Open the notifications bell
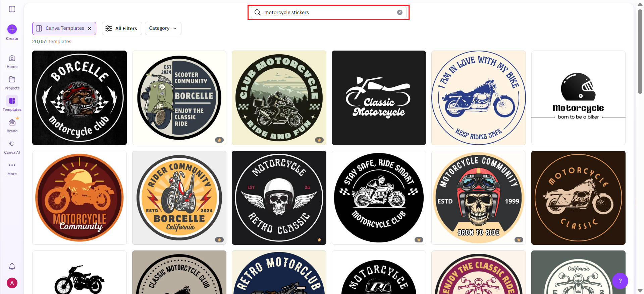The image size is (644, 294). click(12, 266)
